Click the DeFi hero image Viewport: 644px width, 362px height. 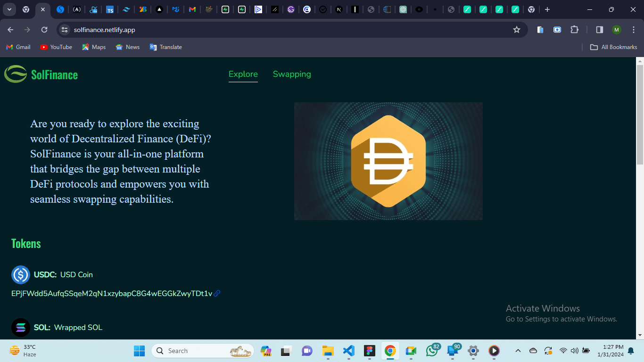[x=388, y=161]
